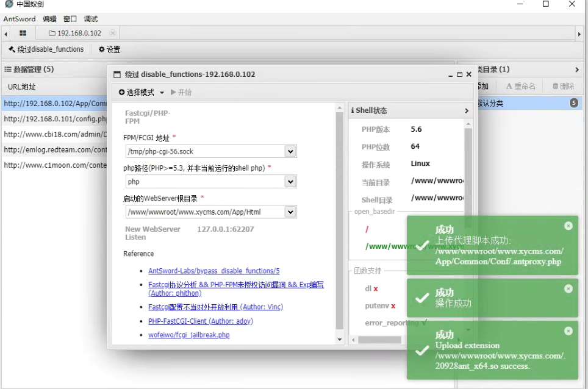Click the 绕过disable_functions toolbar button
The width and height of the screenshot is (588, 389).
coord(46,49)
